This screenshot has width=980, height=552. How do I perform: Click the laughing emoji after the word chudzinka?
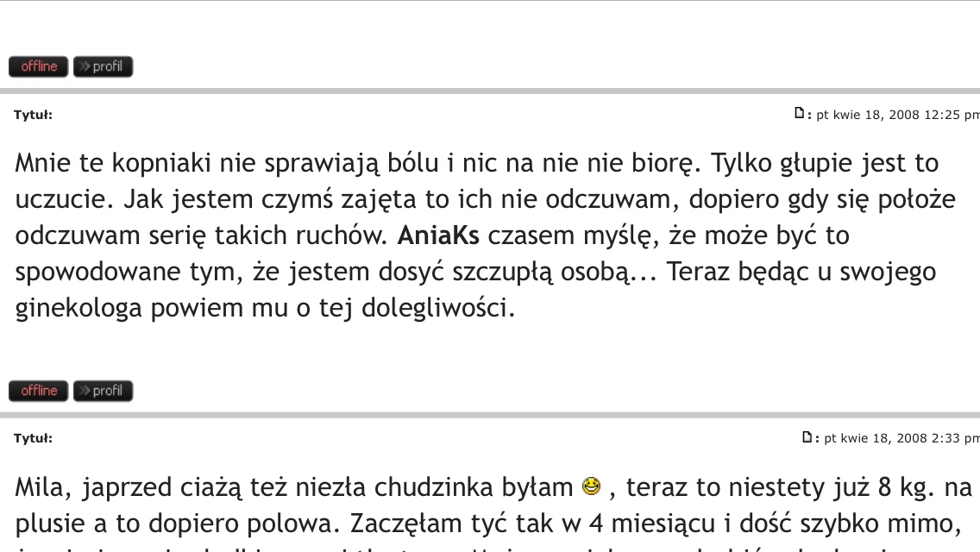590,486
